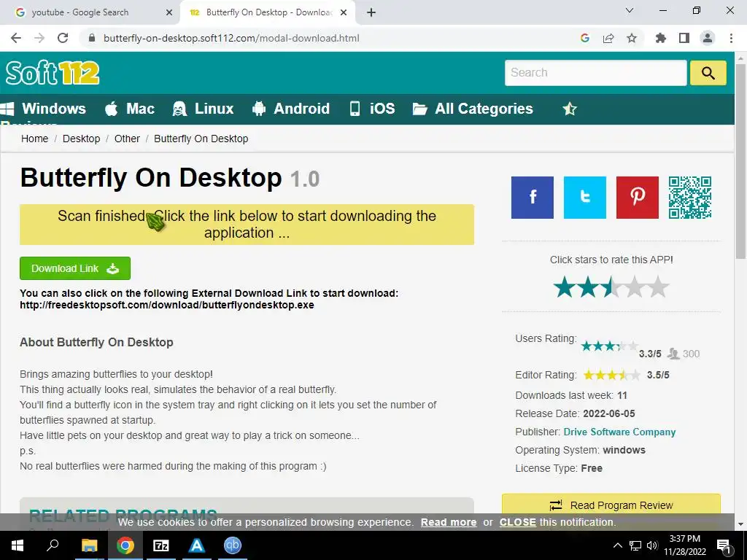Share page on Pinterest
This screenshot has height=560, width=747.
click(637, 197)
